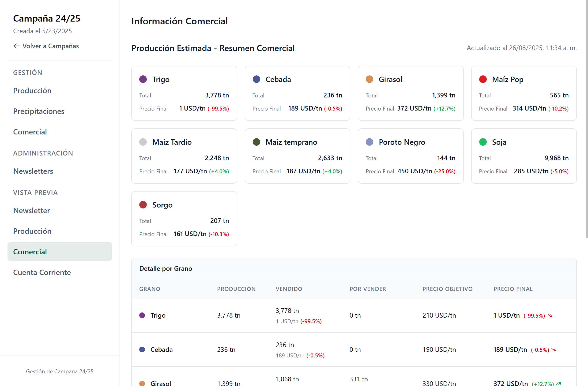Open Newsletters under Administración
This screenshot has width=588, height=386.
[x=33, y=171]
